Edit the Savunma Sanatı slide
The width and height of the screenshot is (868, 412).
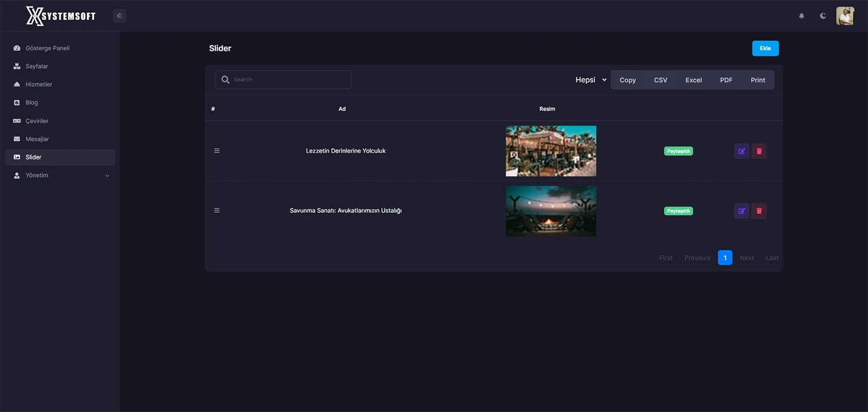point(741,211)
